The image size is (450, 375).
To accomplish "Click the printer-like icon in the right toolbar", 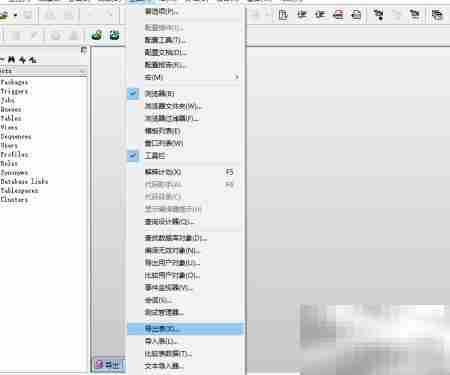I will [x=356, y=15].
